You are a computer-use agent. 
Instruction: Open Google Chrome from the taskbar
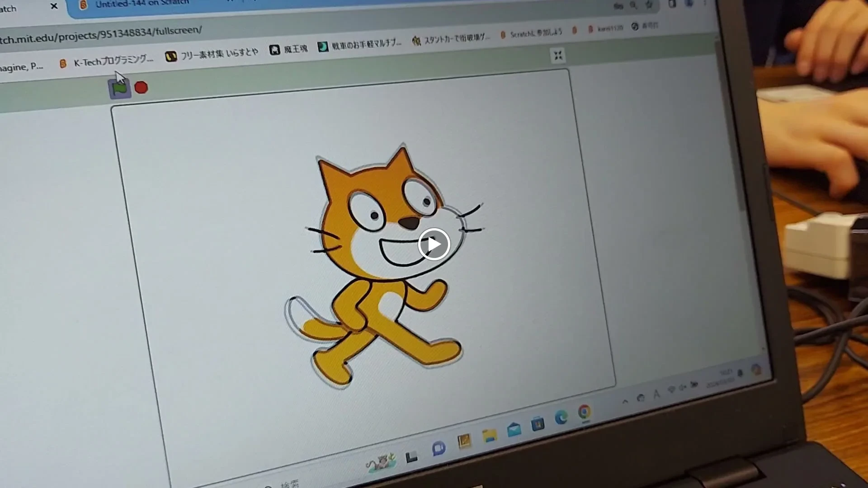pyautogui.click(x=584, y=412)
